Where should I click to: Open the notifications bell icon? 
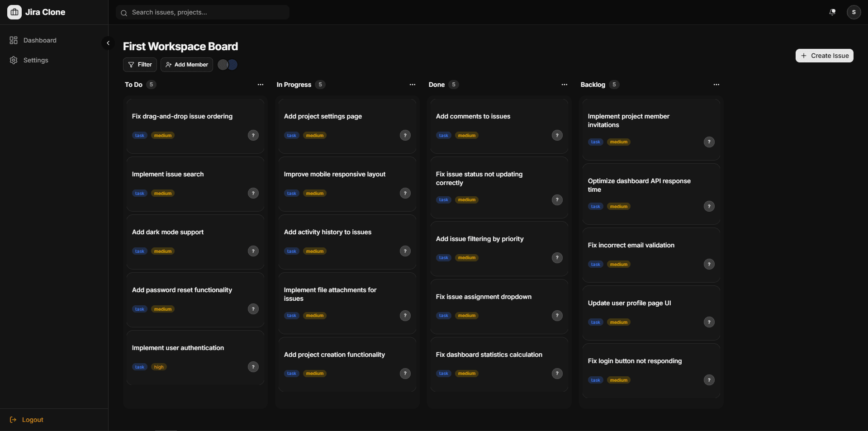coord(832,12)
